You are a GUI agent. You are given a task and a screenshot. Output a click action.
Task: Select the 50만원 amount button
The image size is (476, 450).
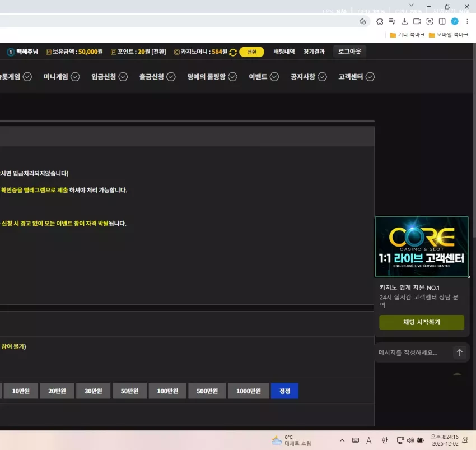[129, 391]
